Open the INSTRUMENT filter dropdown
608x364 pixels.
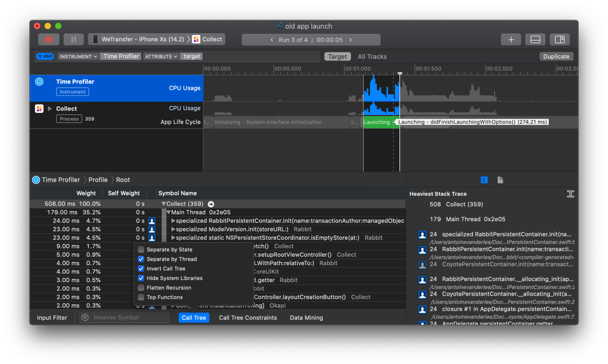pos(78,56)
